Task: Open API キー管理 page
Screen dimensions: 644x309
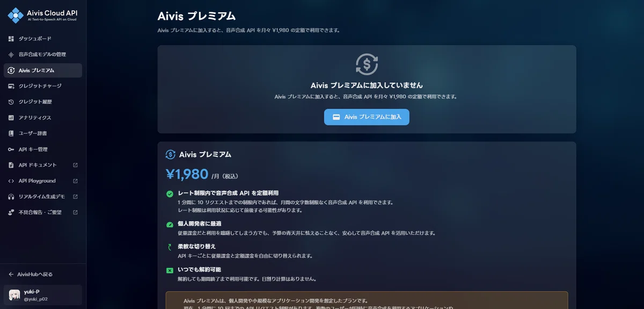Action: (x=43, y=149)
